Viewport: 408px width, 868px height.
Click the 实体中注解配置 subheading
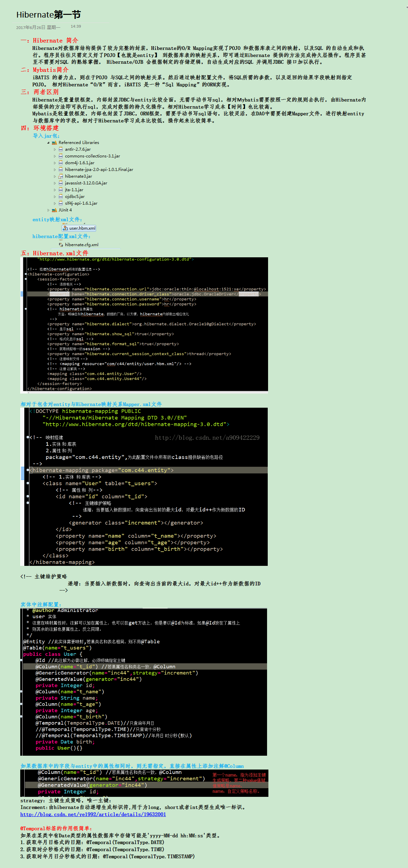tap(41, 605)
